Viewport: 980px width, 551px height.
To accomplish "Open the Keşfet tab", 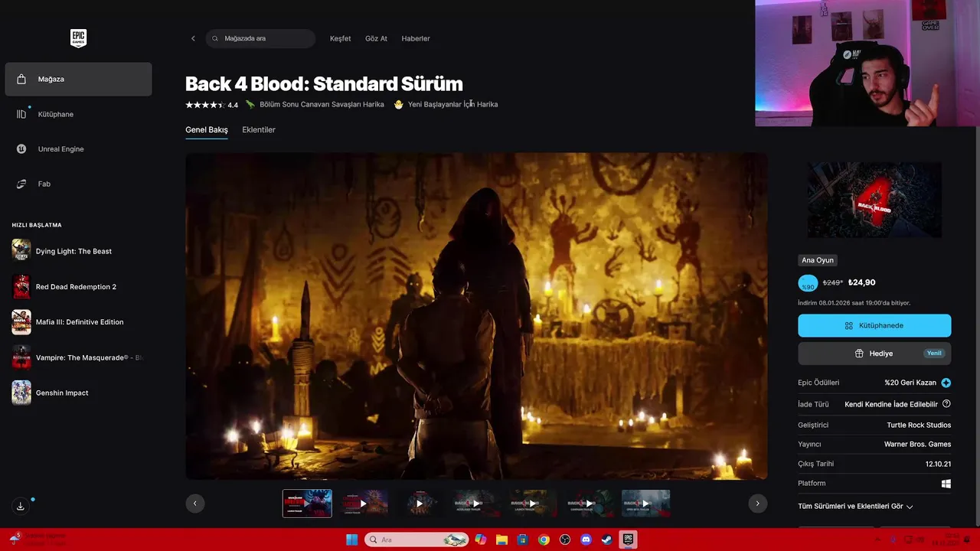I will coord(340,38).
